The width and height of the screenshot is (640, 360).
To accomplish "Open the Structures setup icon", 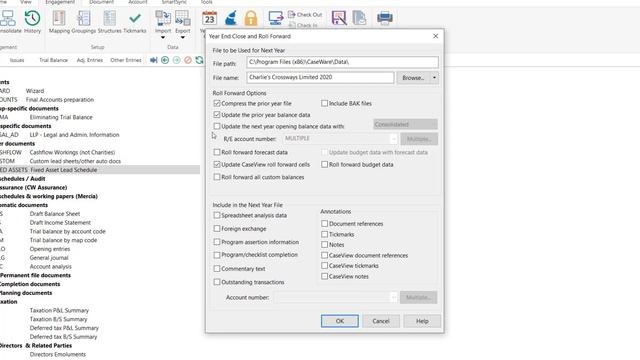I will [x=109, y=22].
